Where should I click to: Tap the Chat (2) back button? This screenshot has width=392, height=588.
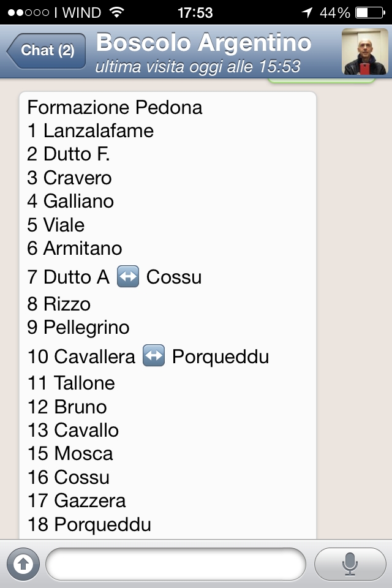click(46, 51)
